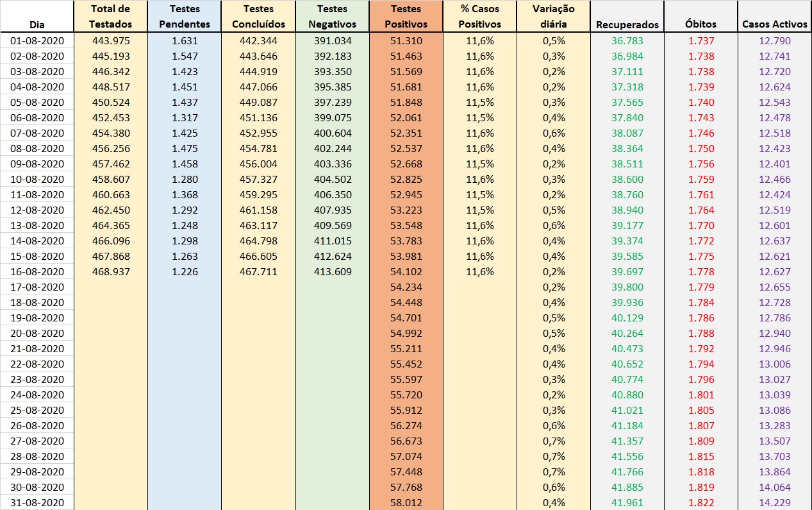Click recovered value 41.961

tap(627, 503)
